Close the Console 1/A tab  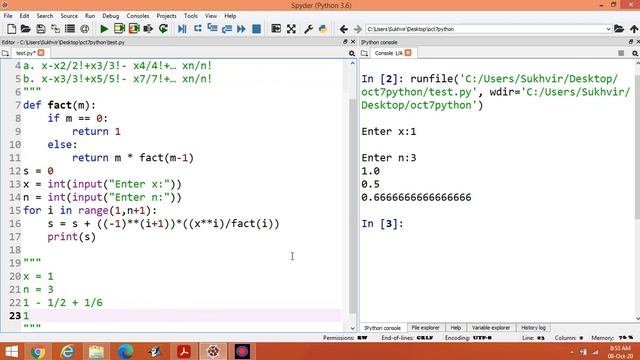coord(408,53)
